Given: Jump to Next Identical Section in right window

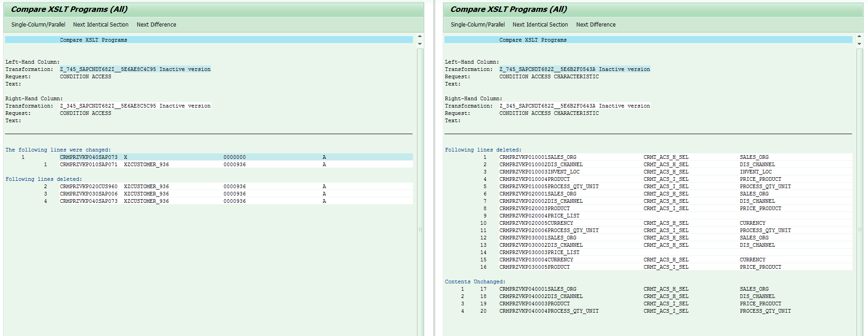Looking at the screenshot, I should (540, 25).
